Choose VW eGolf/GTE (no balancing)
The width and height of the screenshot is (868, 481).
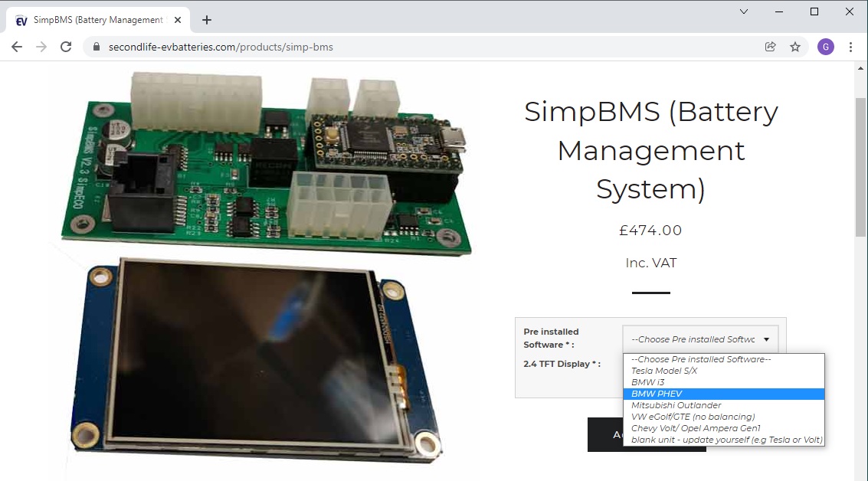(x=723, y=417)
